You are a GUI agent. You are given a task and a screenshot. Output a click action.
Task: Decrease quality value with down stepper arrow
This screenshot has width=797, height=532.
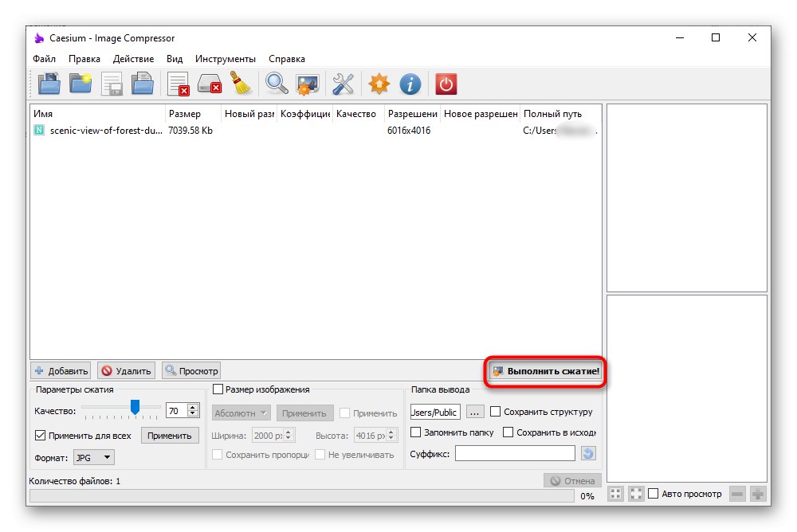click(193, 413)
